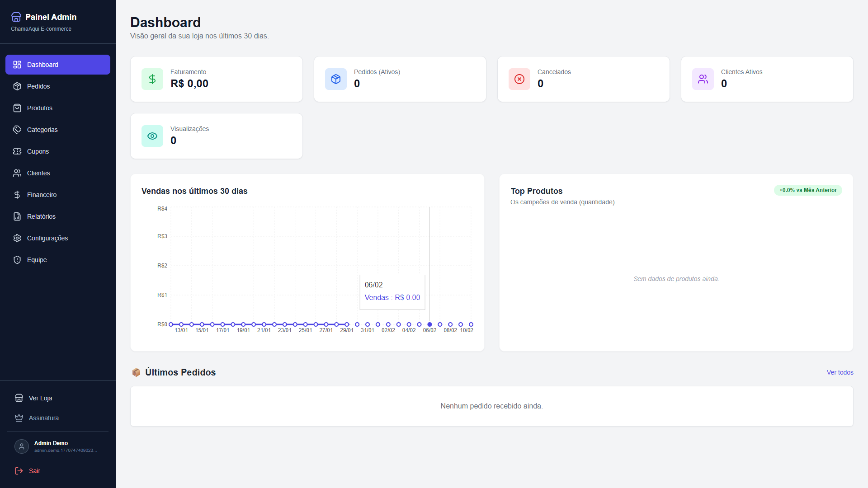Screen dimensions: 868x488
Task: Select the Cupons sidebar entry
Action: tap(38, 151)
